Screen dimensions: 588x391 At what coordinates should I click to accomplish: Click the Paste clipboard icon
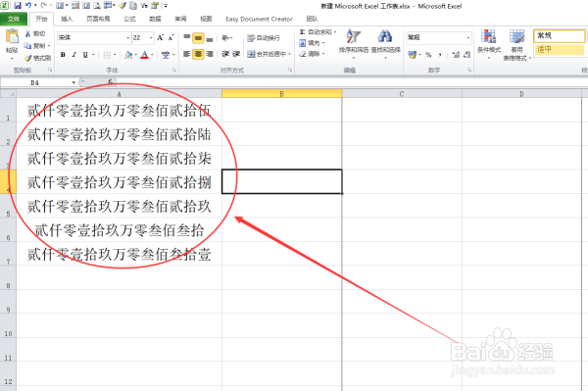12,36
